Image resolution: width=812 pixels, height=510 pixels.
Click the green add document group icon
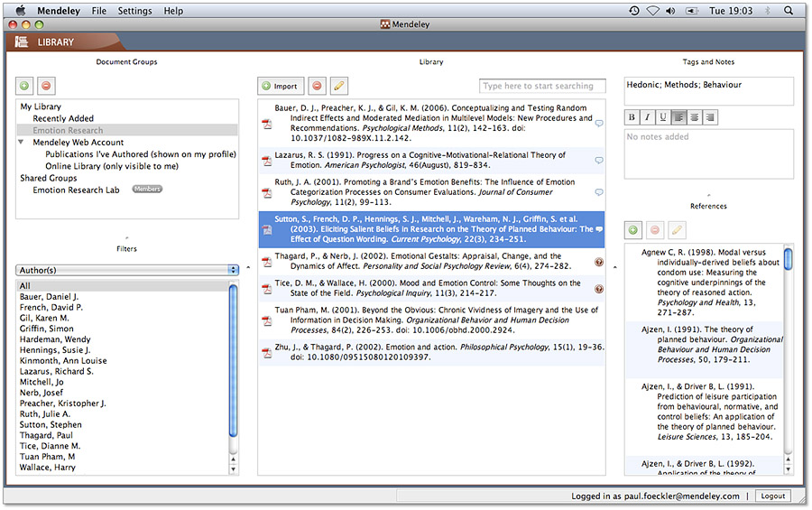[x=24, y=86]
